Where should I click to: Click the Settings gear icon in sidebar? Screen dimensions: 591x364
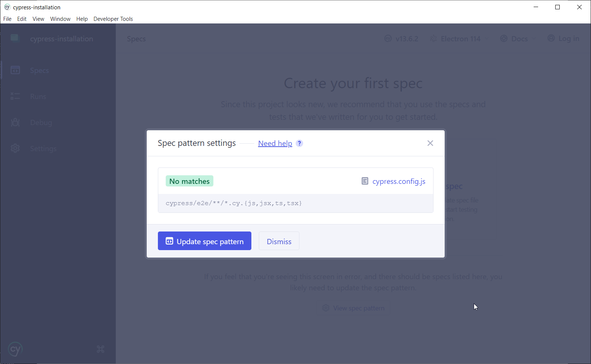click(x=15, y=149)
